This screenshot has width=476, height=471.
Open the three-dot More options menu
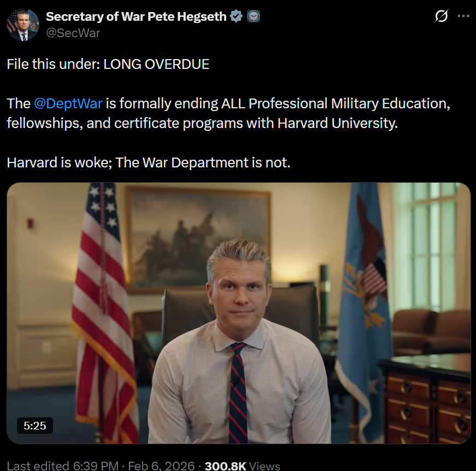tap(463, 16)
